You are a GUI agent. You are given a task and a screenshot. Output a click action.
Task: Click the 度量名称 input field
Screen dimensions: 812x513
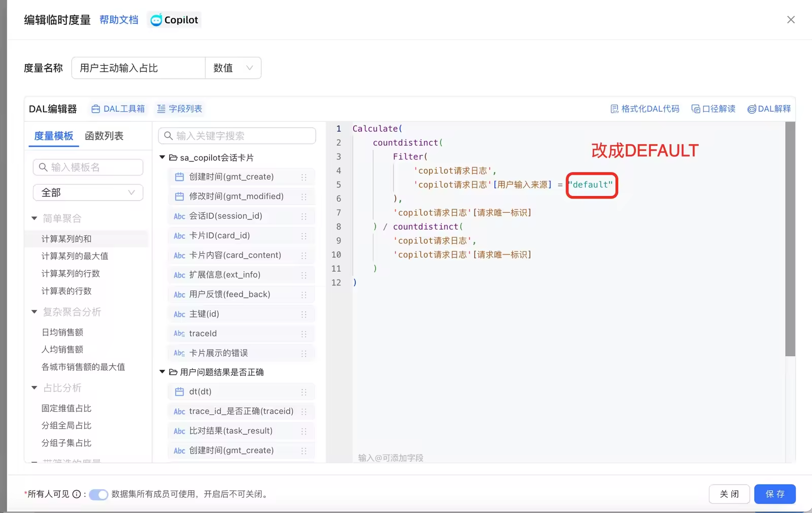139,68
